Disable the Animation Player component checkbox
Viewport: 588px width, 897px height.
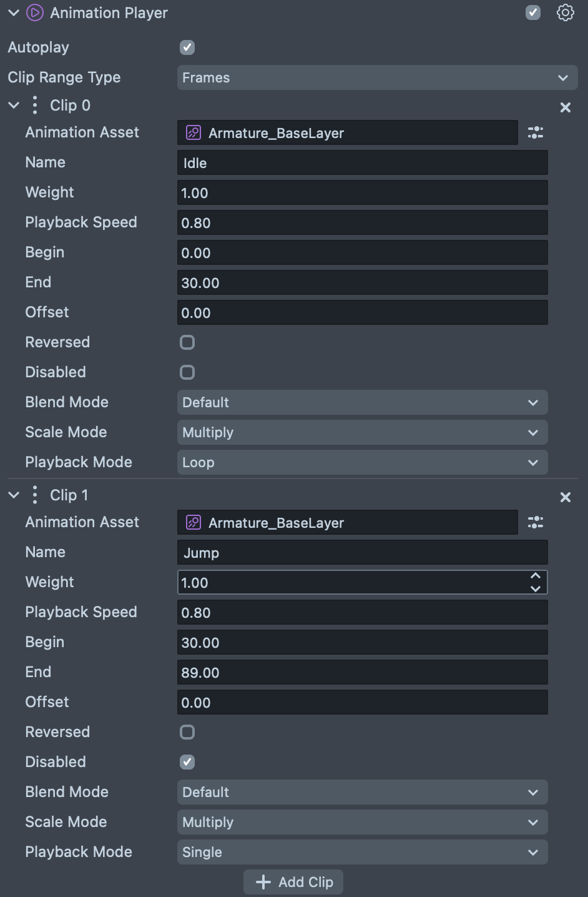533,13
